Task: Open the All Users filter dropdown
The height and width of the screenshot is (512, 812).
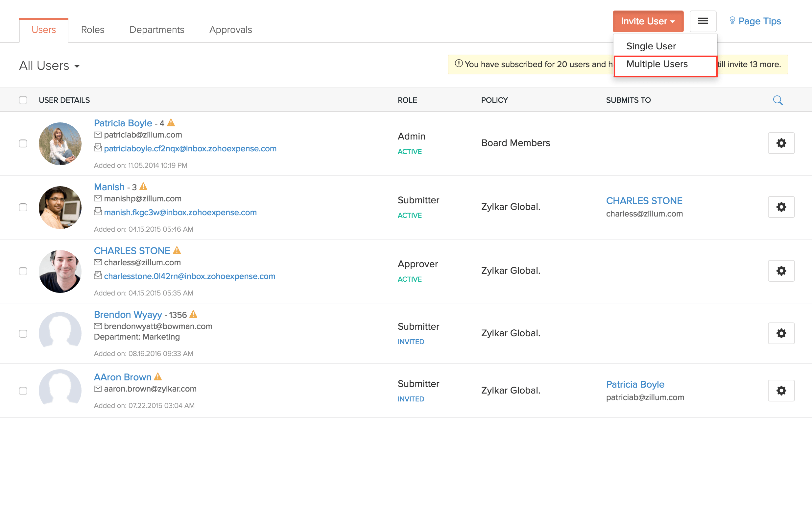Action: pyautogui.click(x=49, y=65)
